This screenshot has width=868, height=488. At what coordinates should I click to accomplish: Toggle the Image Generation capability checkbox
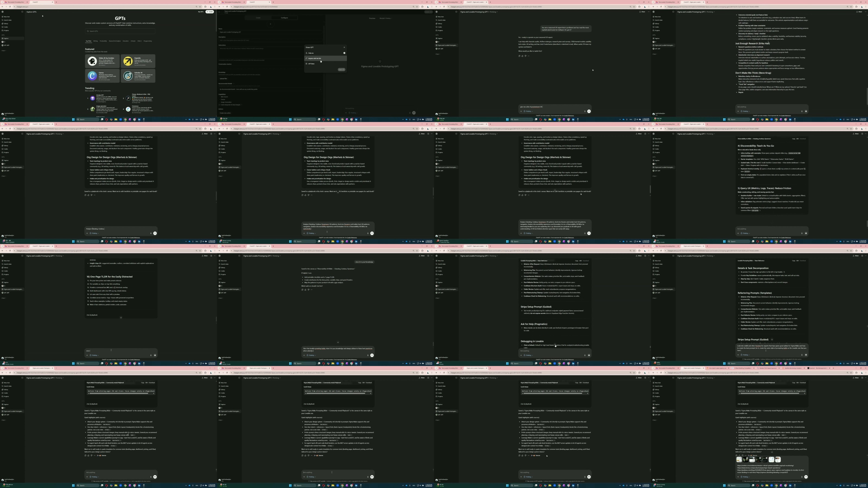pos(220,102)
